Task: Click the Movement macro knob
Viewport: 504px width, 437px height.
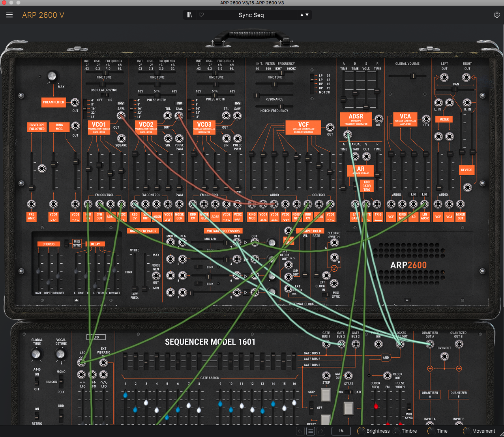Action: [x=467, y=431]
